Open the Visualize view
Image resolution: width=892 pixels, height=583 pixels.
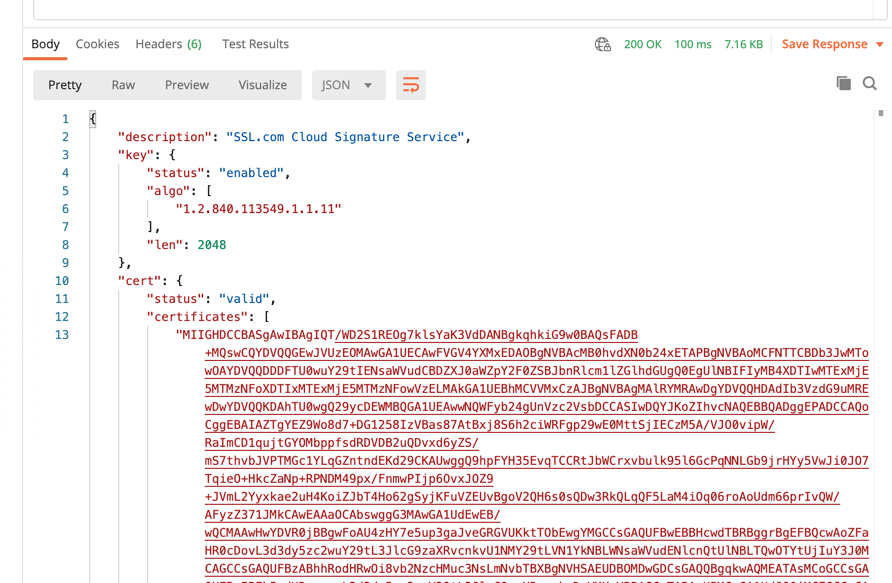[262, 85]
